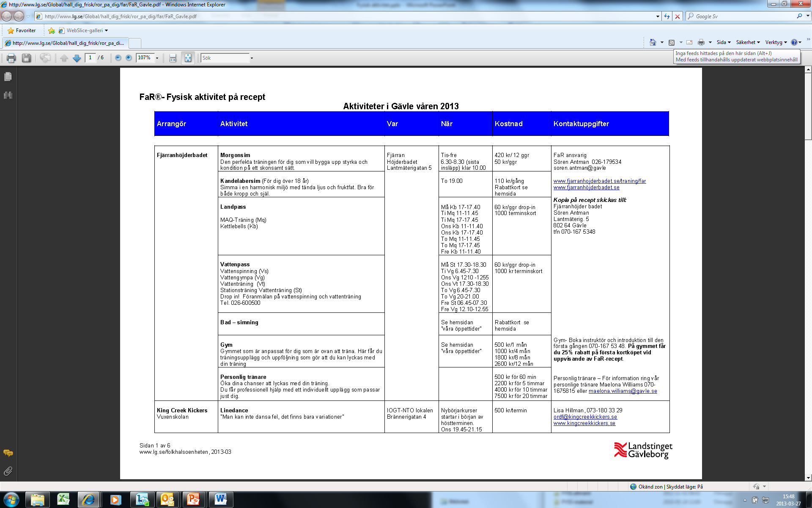This screenshot has width=812, height=508.
Task: Click the read mail icon
Action: click(x=689, y=42)
